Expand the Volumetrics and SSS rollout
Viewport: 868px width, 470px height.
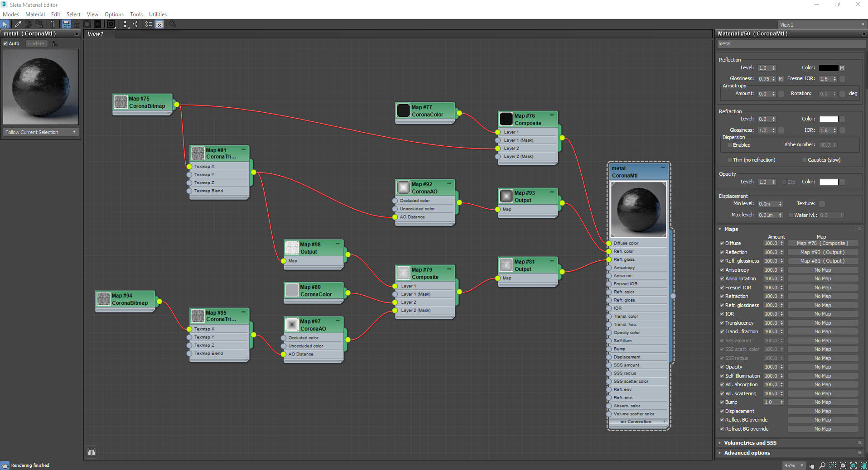[750, 443]
